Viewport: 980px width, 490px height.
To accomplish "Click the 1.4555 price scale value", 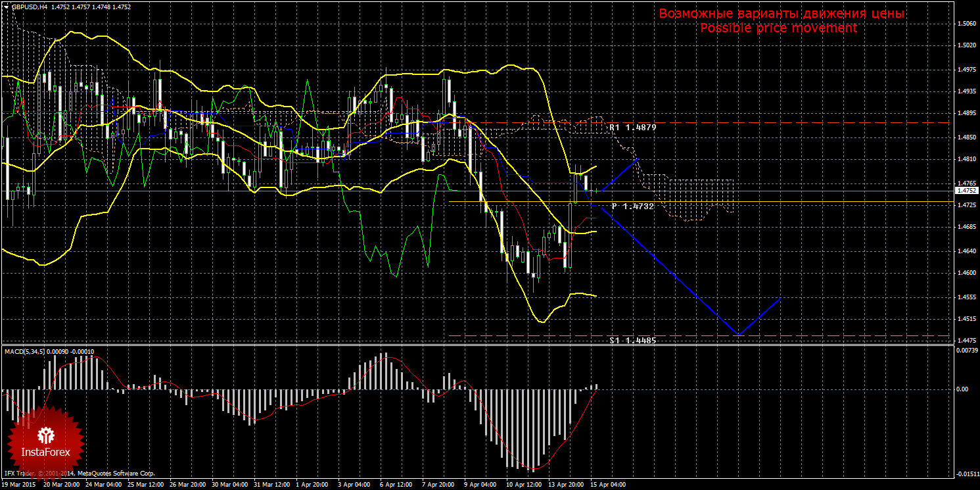I will (967, 297).
